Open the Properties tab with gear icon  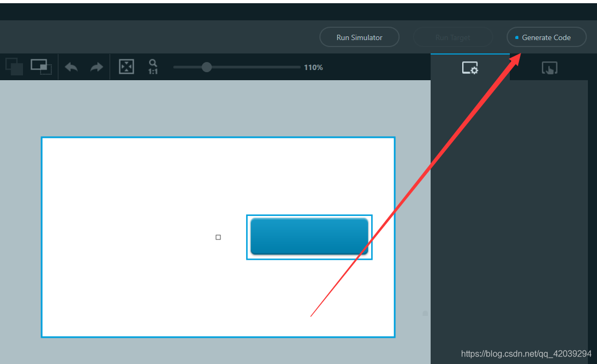470,68
